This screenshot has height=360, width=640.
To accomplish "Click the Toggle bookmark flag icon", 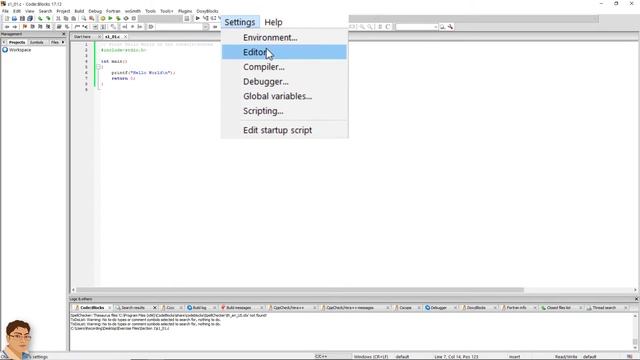I will tap(24, 27).
